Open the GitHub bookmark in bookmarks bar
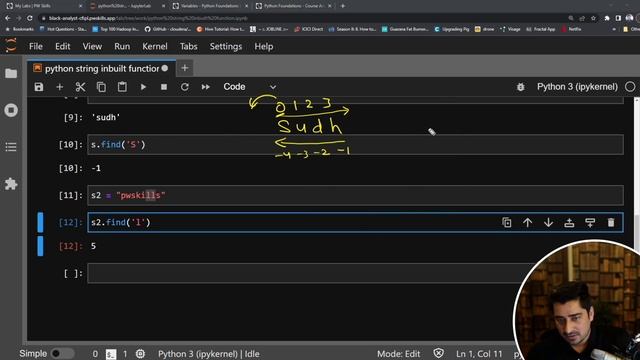Viewport: 640px width, 360px height. [168, 29]
